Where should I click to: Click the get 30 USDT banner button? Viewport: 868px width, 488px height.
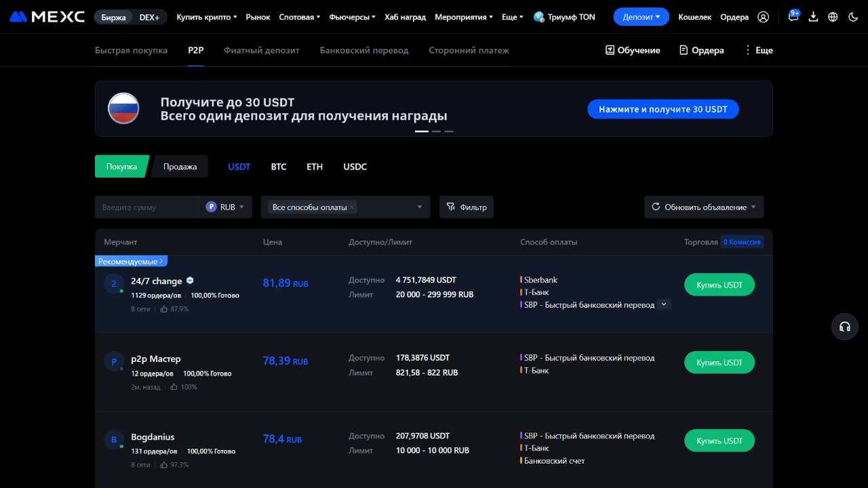tap(663, 109)
